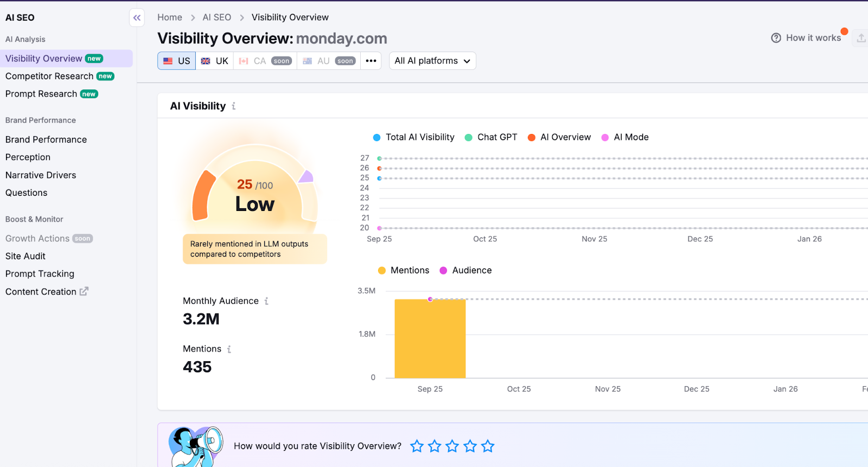This screenshot has height=467, width=868.
Task: Click the Monthly Audience info icon
Action: tap(266, 301)
